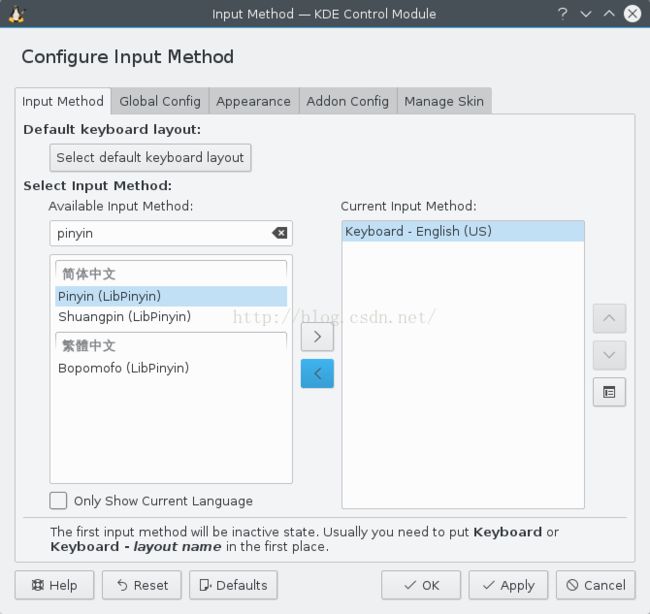Close the Input Method window
Viewport: 650px width, 614px height.
(x=632, y=14)
